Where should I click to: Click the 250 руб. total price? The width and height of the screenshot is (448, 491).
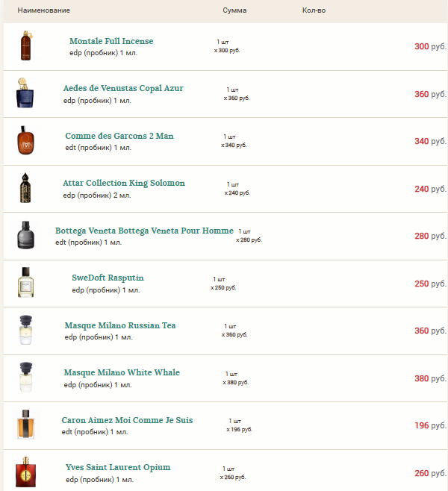[431, 284]
